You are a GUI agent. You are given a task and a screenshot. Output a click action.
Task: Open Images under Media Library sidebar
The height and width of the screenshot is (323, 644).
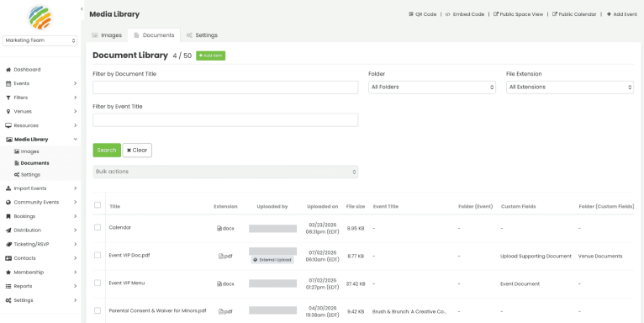pyautogui.click(x=27, y=151)
